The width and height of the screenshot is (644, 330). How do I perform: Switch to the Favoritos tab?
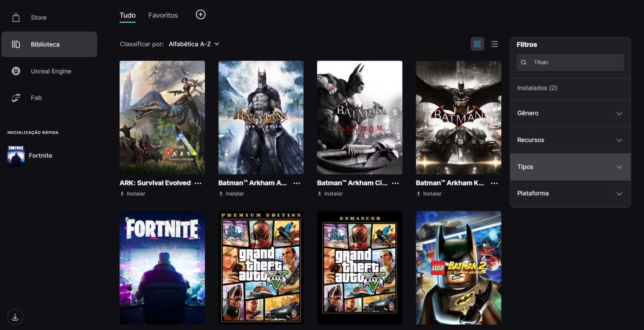[x=163, y=15]
